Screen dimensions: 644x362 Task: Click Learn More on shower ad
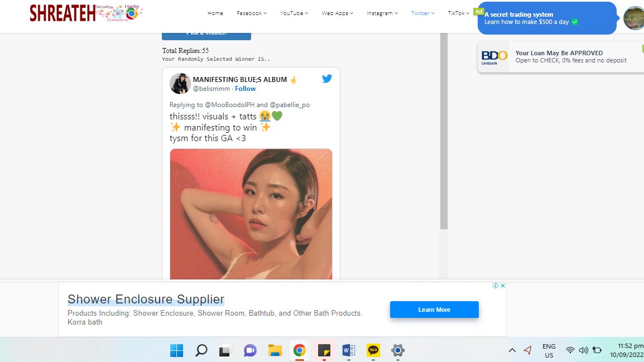point(434,310)
